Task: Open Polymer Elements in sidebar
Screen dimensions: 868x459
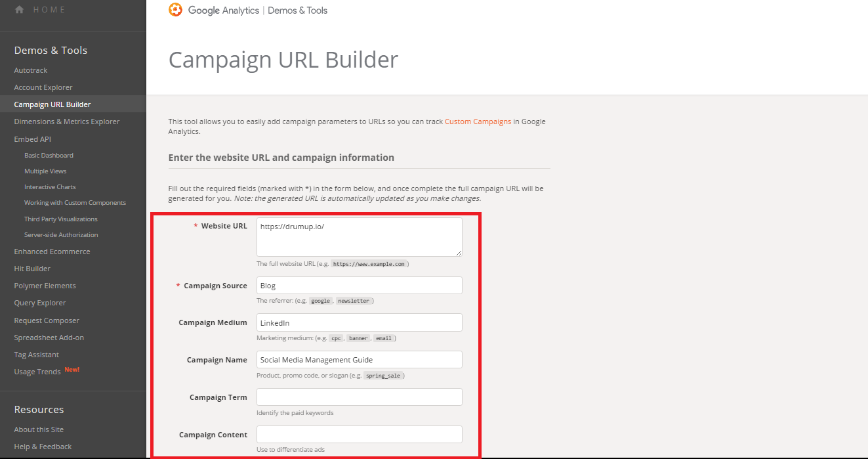Action: click(x=45, y=286)
